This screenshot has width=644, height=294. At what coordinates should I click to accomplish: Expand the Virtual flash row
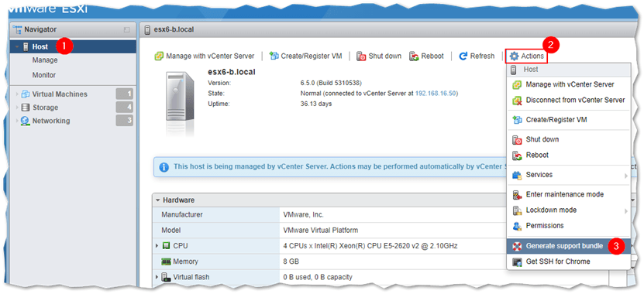pyautogui.click(x=157, y=277)
